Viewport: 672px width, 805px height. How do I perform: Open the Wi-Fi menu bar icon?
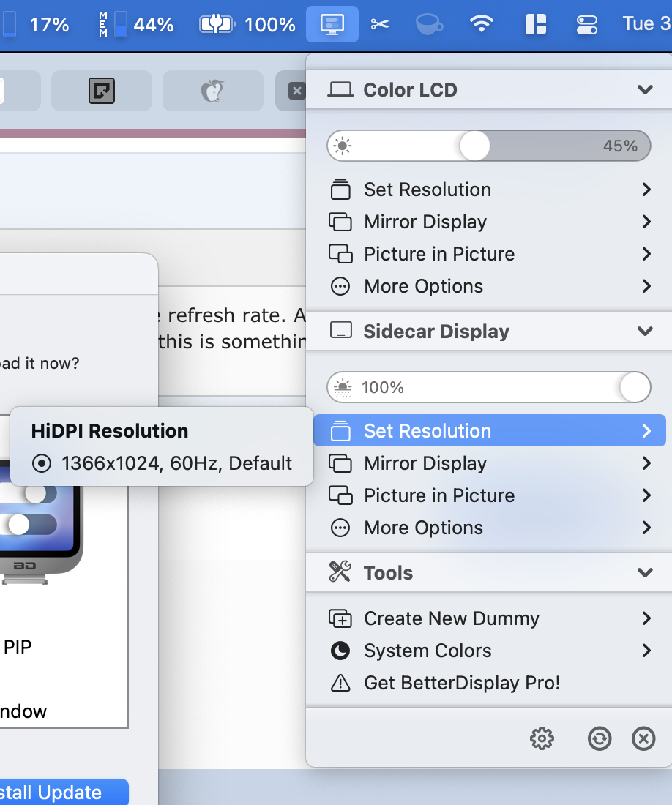(482, 23)
